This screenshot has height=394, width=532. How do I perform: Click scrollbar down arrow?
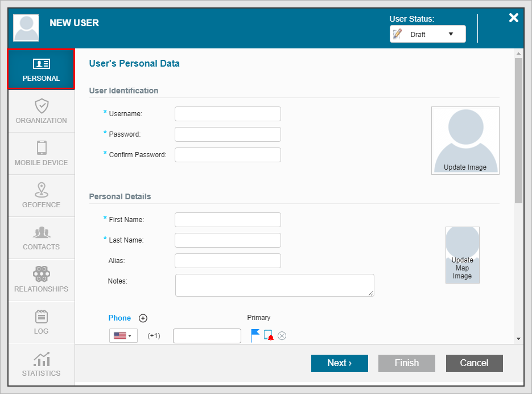(x=518, y=339)
